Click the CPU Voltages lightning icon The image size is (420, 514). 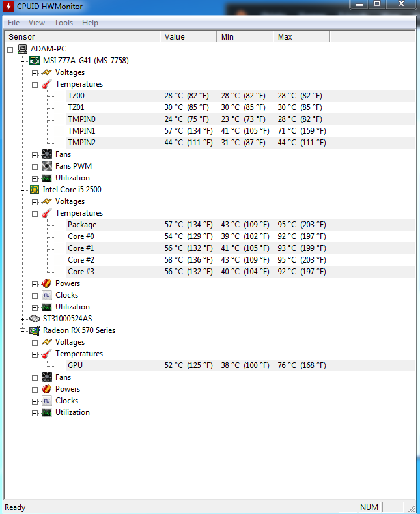[x=47, y=201]
